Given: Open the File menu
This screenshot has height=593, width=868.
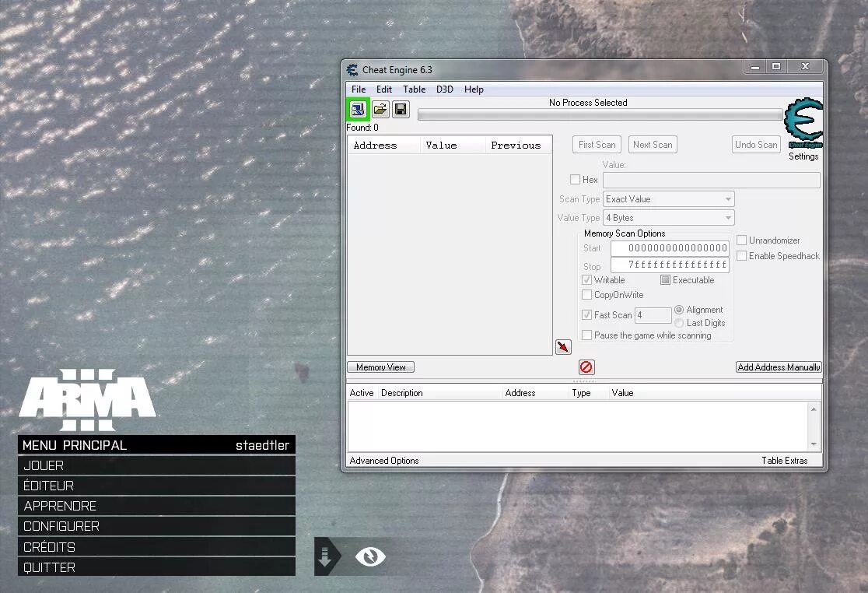Looking at the screenshot, I should [x=359, y=89].
